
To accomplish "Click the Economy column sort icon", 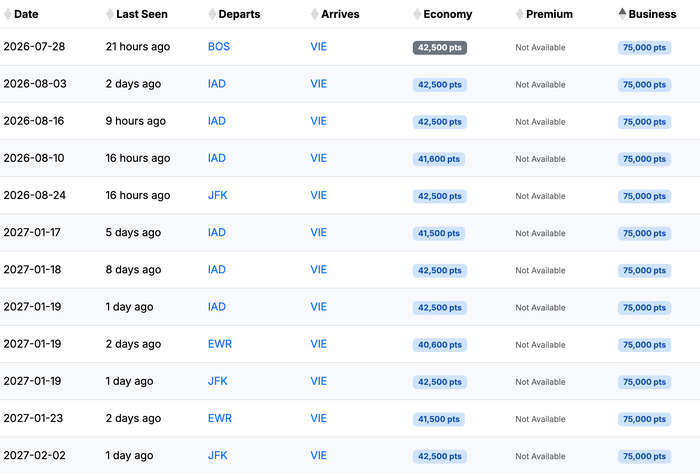I will (417, 14).
